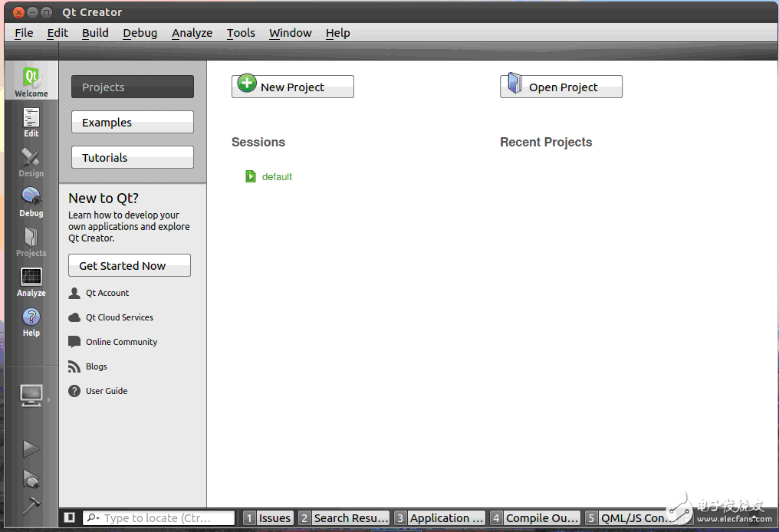Open the Issues output pane
This screenshot has width=779, height=532.
(x=268, y=518)
